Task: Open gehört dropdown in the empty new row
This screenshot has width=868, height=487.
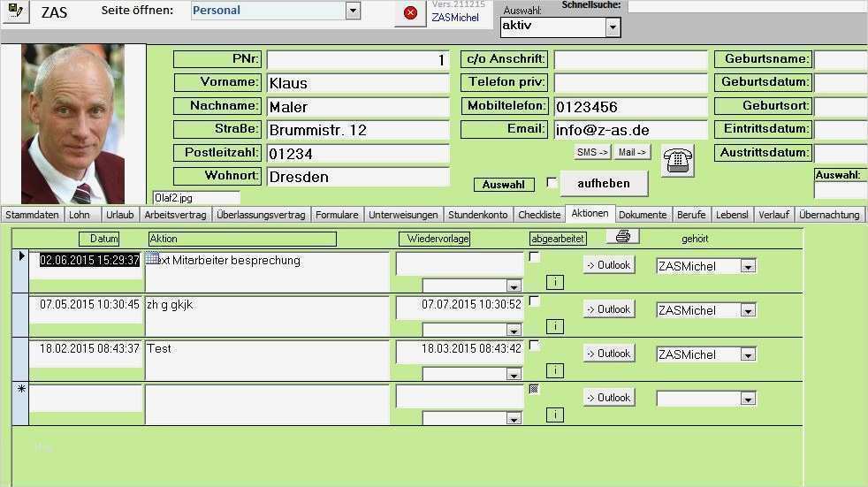Action: point(748,399)
